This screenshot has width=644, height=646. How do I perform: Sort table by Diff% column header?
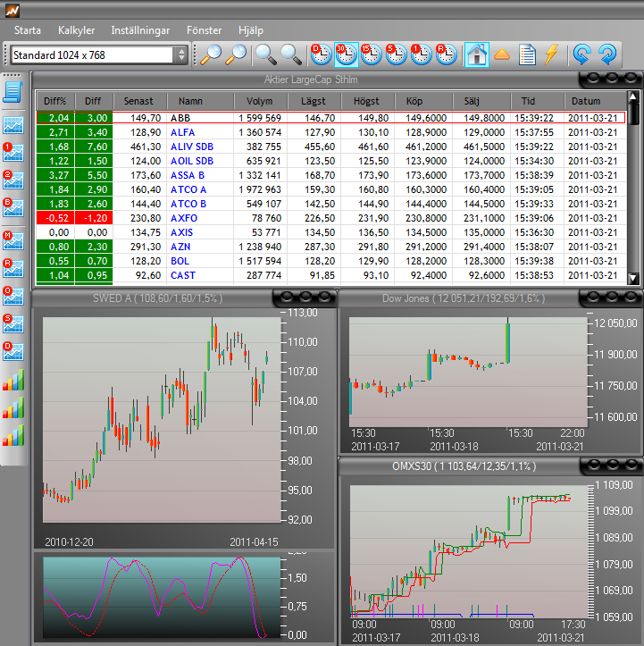click(x=55, y=101)
